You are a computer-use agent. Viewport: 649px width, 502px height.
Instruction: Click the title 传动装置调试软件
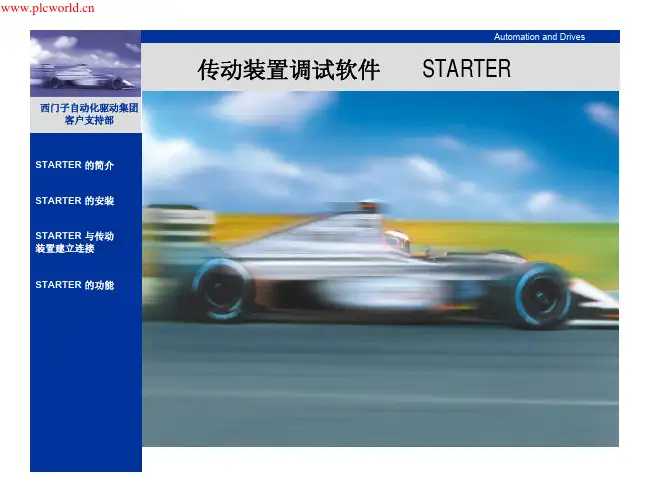point(289,70)
